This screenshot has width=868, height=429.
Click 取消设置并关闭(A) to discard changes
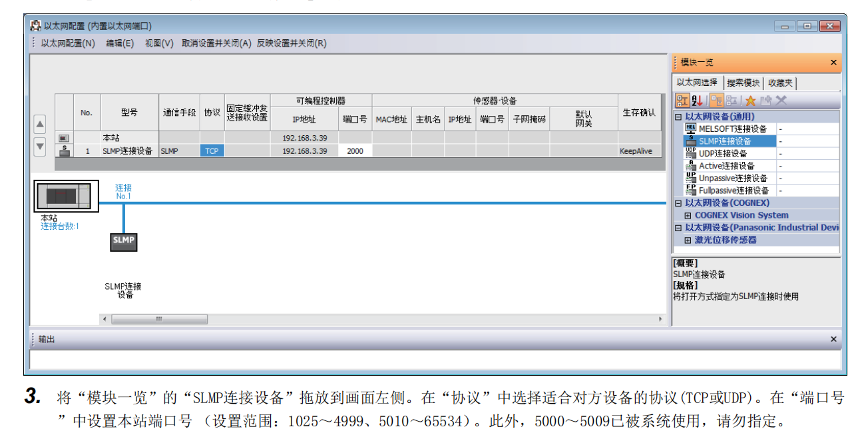pyautogui.click(x=216, y=43)
